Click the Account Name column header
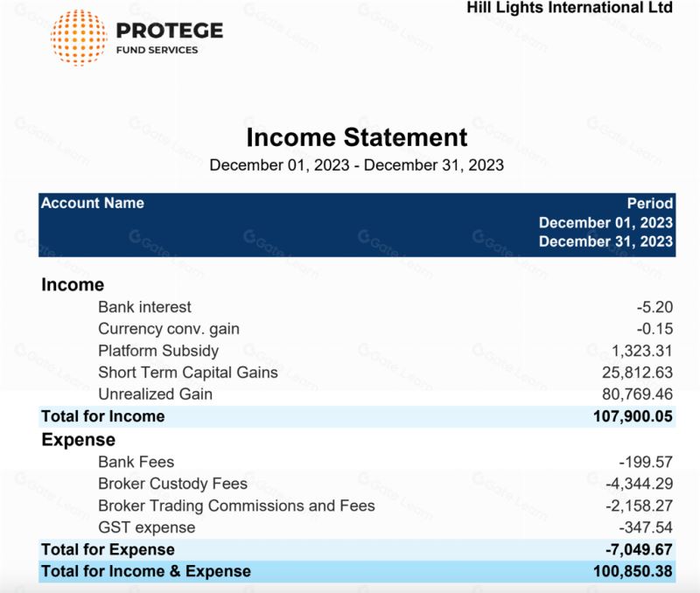This screenshot has width=700, height=593. click(93, 203)
